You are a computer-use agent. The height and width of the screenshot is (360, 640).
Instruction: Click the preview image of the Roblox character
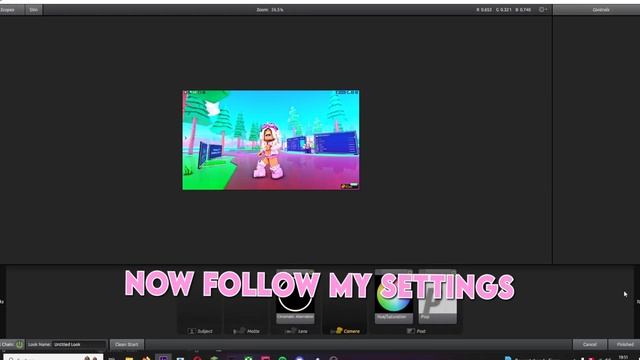click(271, 140)
